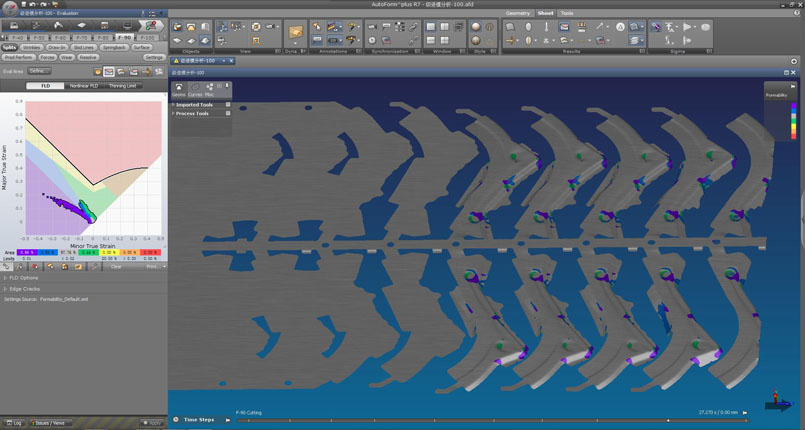
Task: Click the Curves icon in the viewport panel
Action: point(194,89)
